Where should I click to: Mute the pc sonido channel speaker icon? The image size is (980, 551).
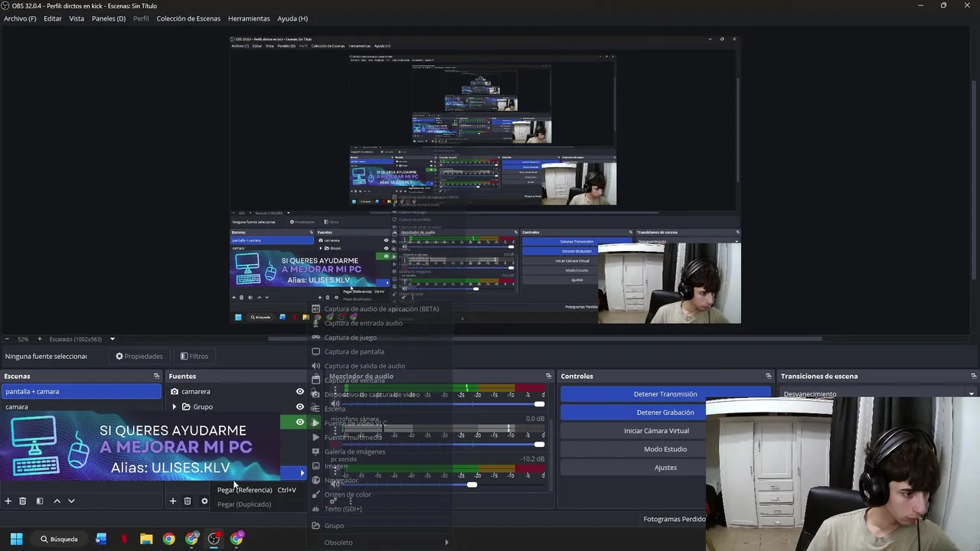pos(335,484)
